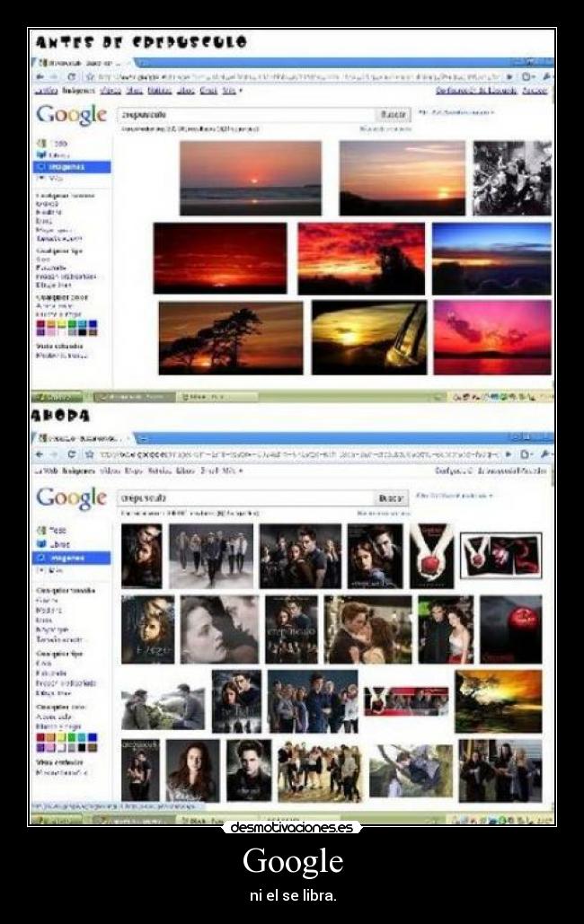This screenshot has width=584, height=924.
Task: Click the Google logo in the lower window
Action: pyautogui.click(x=71, y=498)
